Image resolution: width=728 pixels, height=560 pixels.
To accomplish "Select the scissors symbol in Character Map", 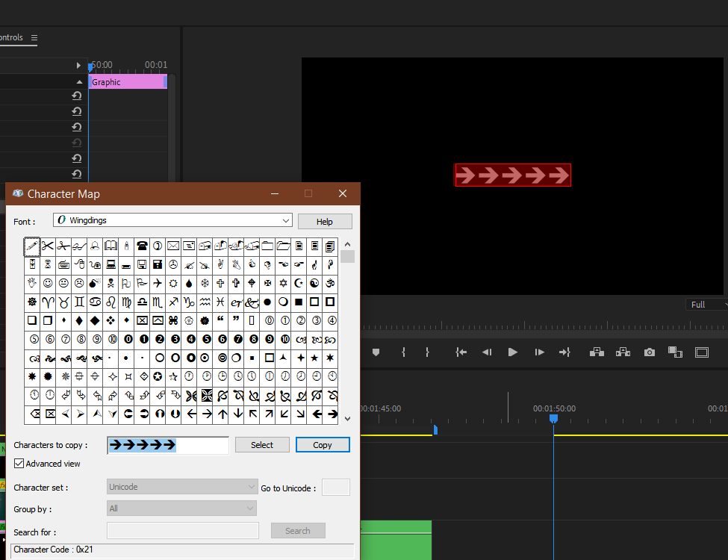I will (x=48, y=246).
